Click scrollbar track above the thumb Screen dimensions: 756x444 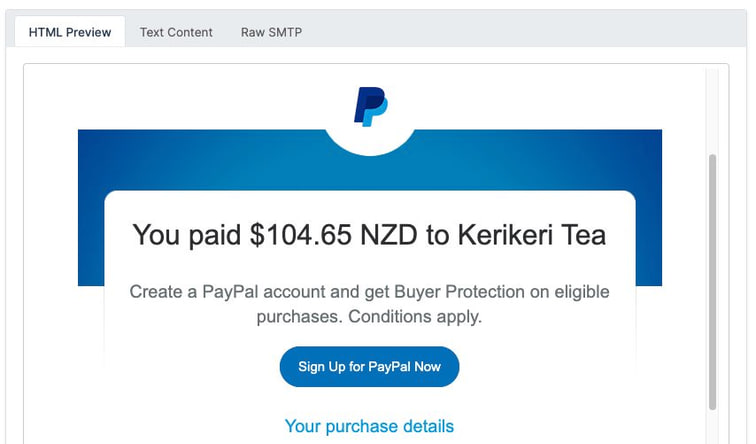[712, 110]
